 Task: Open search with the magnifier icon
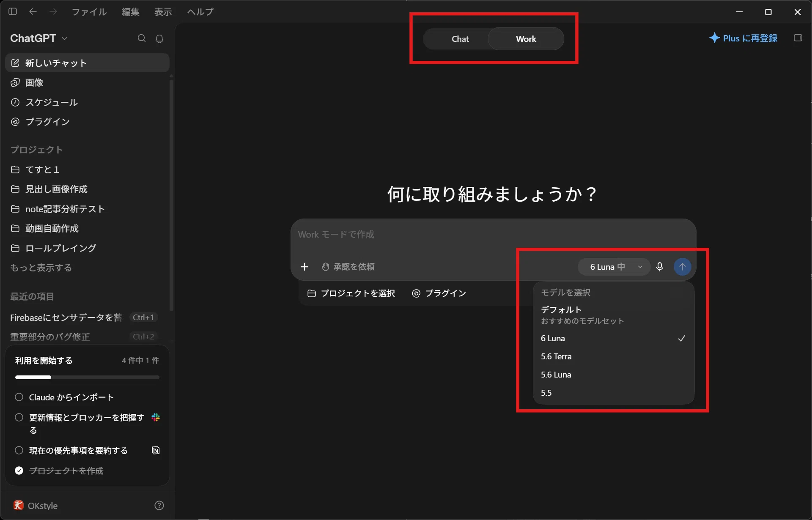[142, 38]
